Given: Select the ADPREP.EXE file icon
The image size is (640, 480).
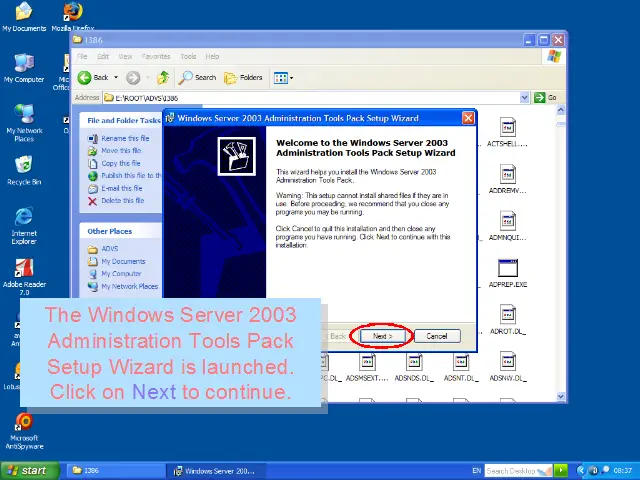Looking at the screenshot, I should pyautogui.click(x=508, y=270).
